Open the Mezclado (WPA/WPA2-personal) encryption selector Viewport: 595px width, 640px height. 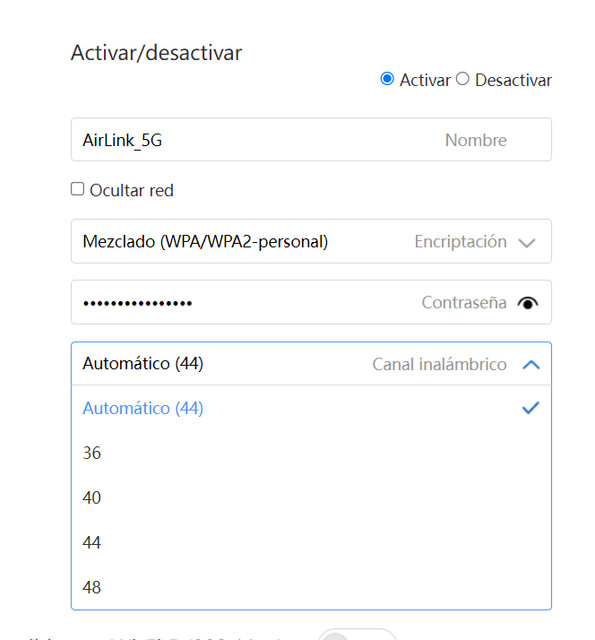pyautogui.click(x=311, y=241)
